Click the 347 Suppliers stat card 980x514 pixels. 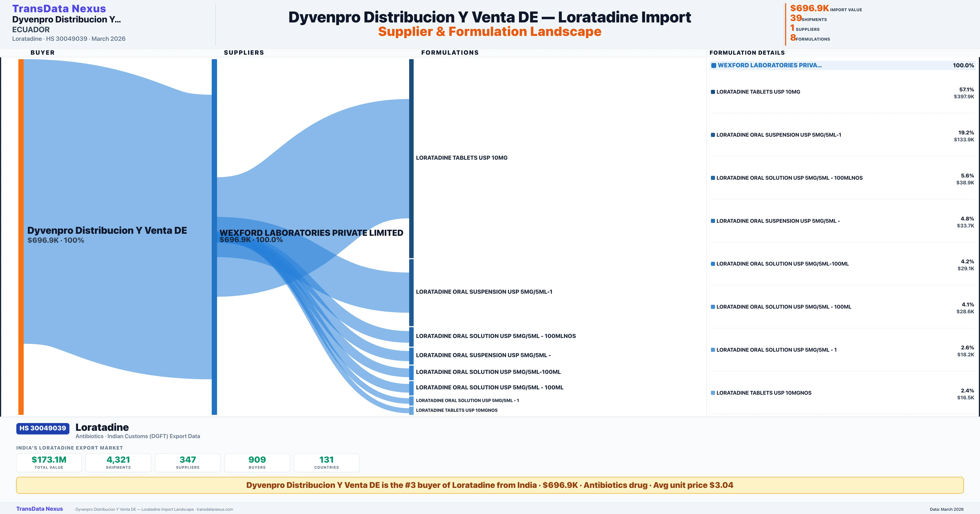coord(188,462)
